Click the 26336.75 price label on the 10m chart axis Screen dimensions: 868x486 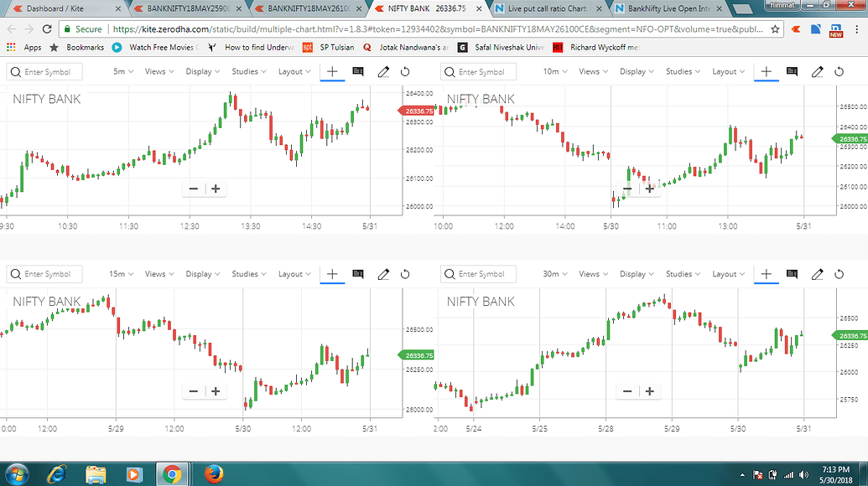(850, 139)
